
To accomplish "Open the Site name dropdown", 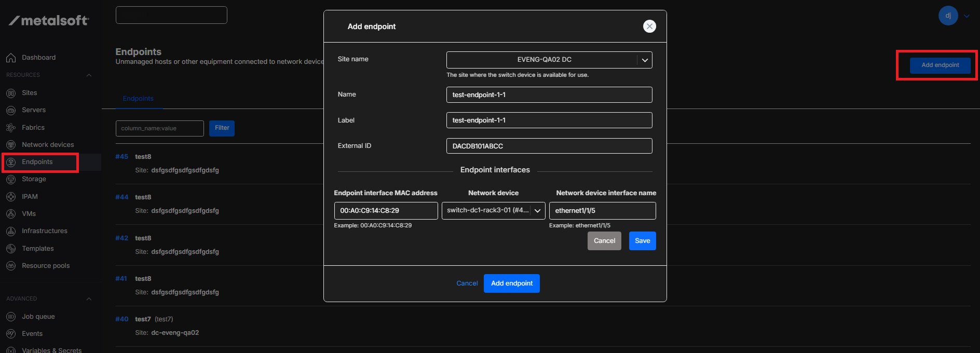I will (645, 60).
